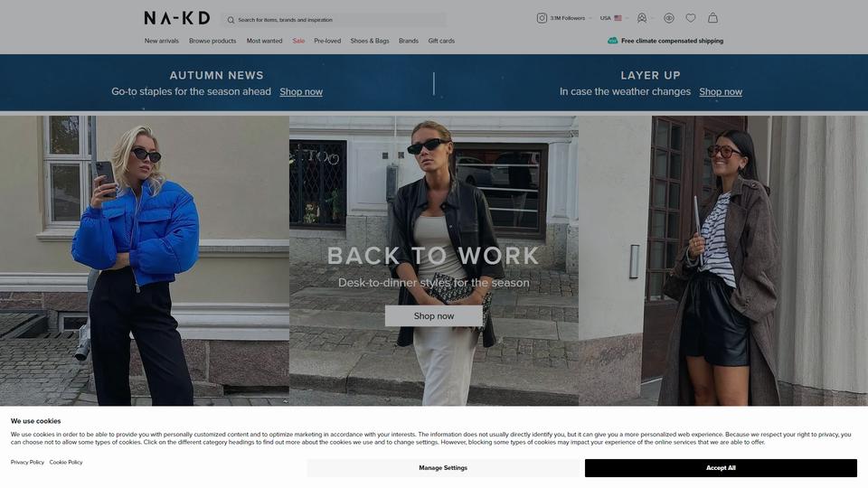Open the Privacy Policy link

27,463
